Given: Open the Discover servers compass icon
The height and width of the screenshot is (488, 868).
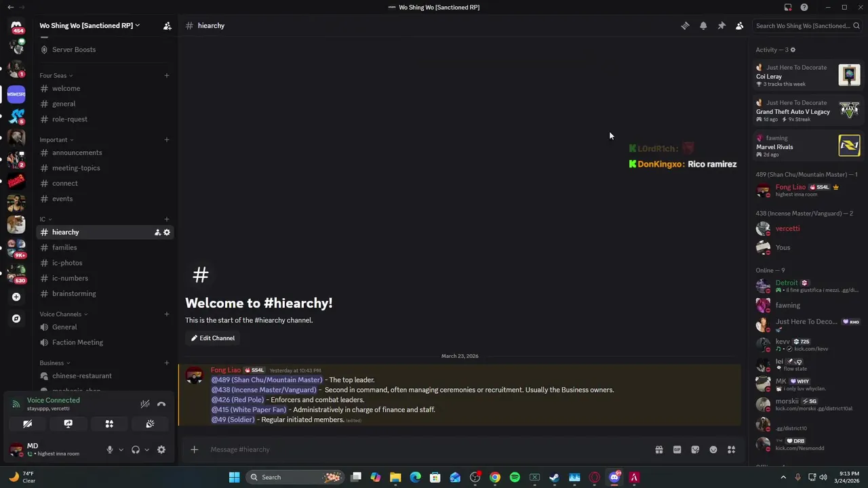Looking at the screenshot, I should coord(16,319).
